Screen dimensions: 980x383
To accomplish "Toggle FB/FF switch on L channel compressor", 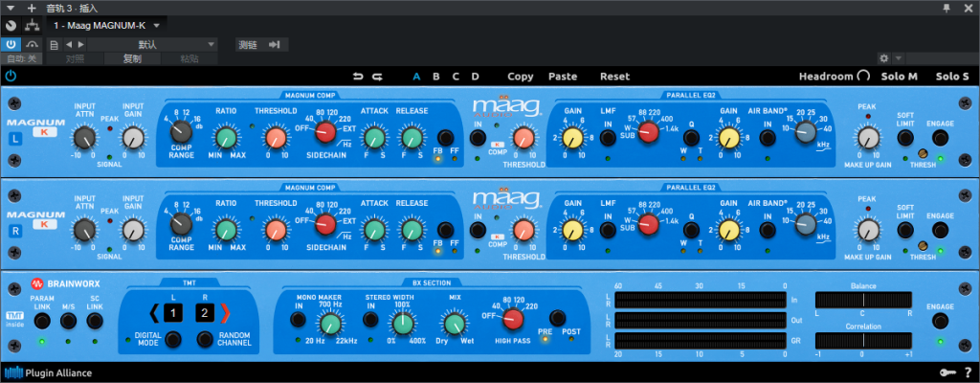I will tap(445, 138).
